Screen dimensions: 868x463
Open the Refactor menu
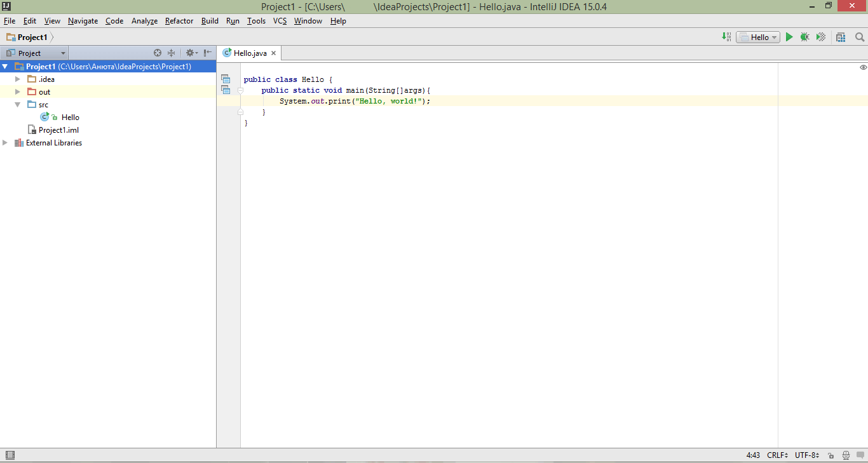(x=179, y=21)
